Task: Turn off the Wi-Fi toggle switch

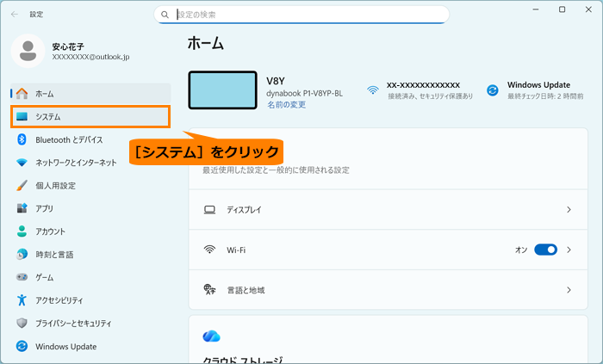Action: pyautogui.click(x=545, y=250)
